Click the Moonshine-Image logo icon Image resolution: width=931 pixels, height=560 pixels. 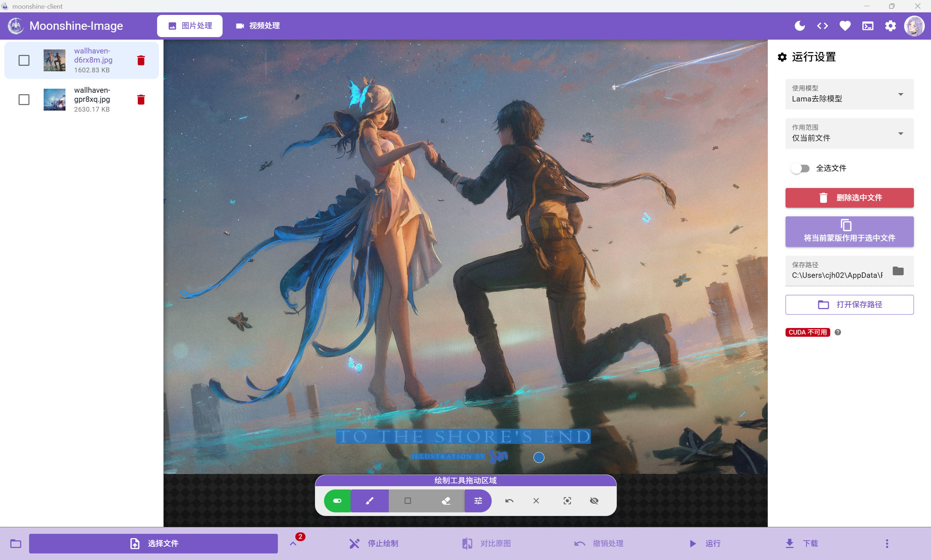(x=16, y=26)
